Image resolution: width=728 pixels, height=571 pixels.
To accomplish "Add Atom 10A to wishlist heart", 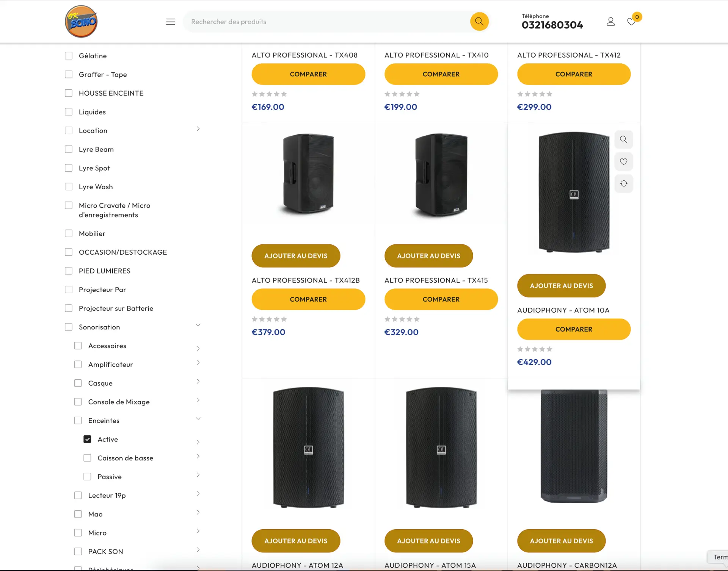I will [623, 162].
